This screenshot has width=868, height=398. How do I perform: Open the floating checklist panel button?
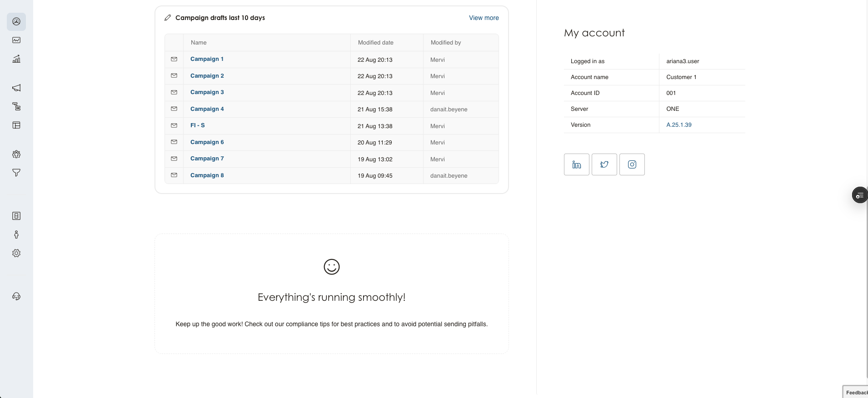click(x=859, y=195)
